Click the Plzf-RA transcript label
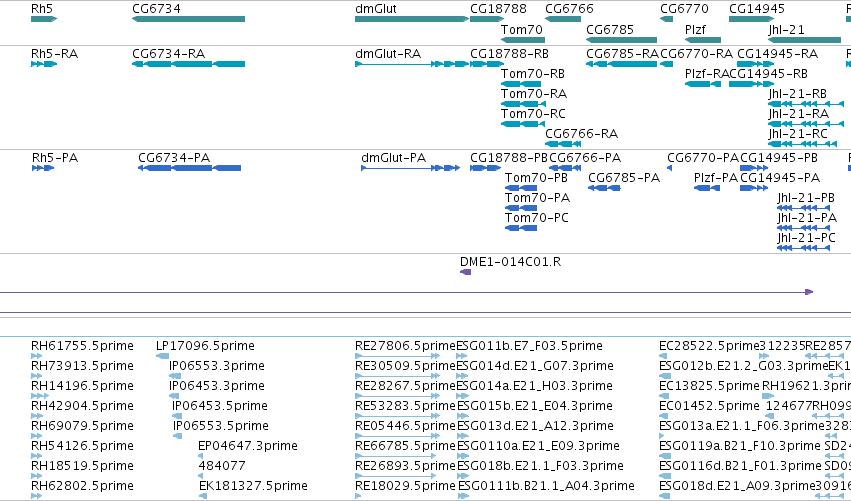851x501 pixels. (x=707, y=74)
